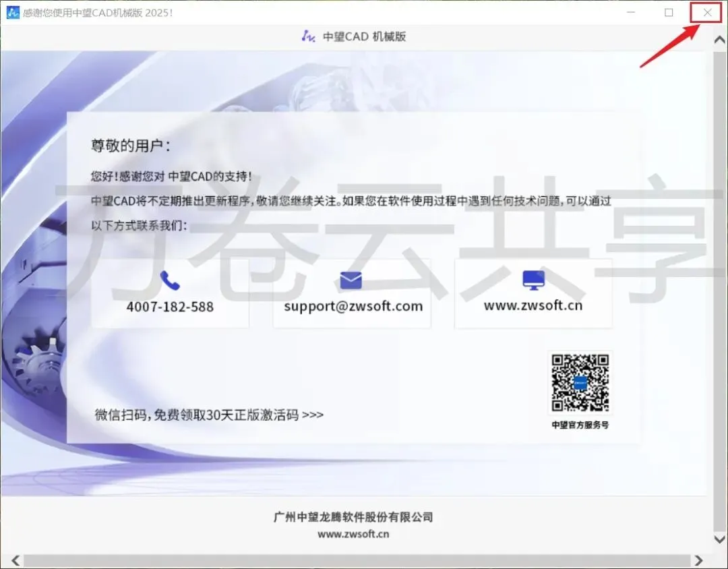Viewport: 728px width, 569px height.
Task: Maximize the ZWCAD thank-you window
Action: [x=669, y=13]
